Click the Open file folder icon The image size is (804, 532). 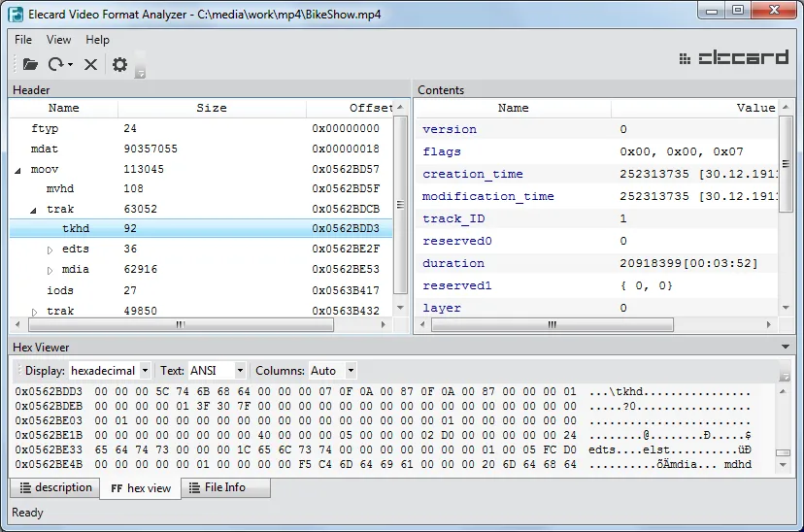30,64
